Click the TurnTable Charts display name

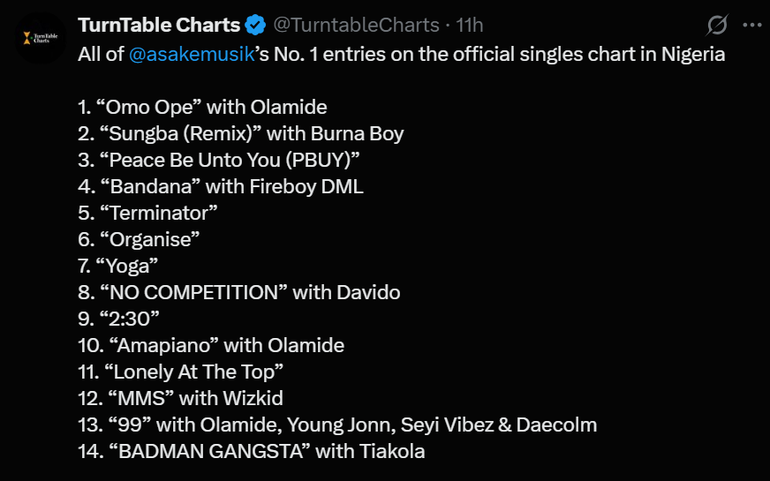pyautogui.click(x=159, y=24)
